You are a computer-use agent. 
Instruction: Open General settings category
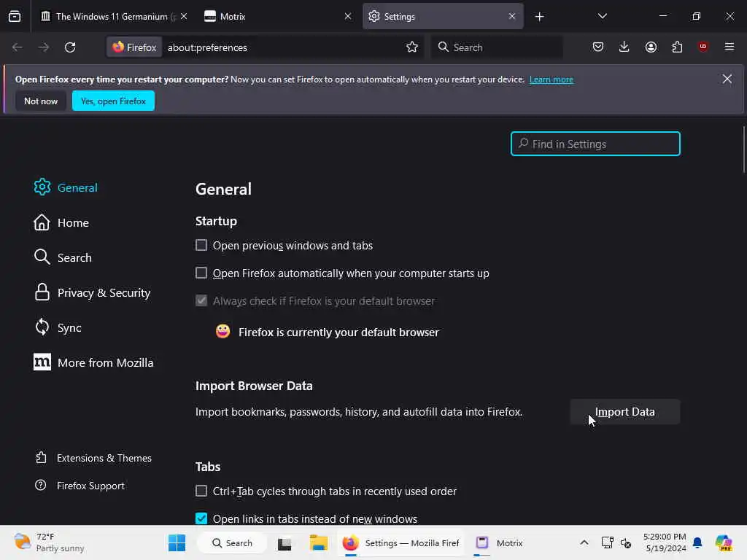(66, 187)
